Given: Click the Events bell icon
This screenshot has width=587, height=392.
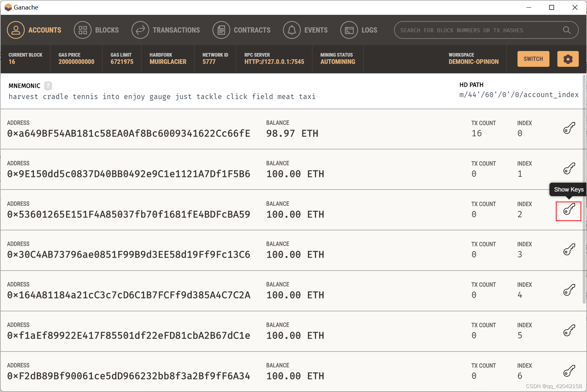Looking at the screenshot, I should point(292,30).
